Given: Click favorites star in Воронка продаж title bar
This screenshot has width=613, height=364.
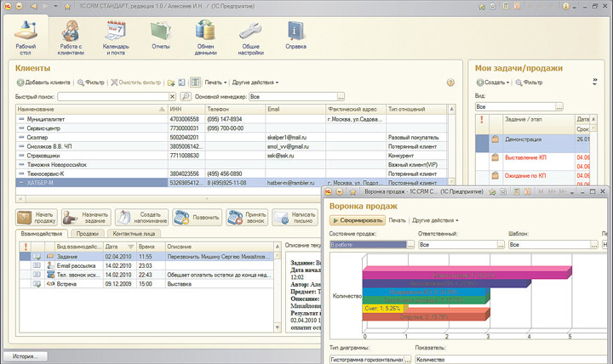Looking at the screenshot, I should coord(352,191).
